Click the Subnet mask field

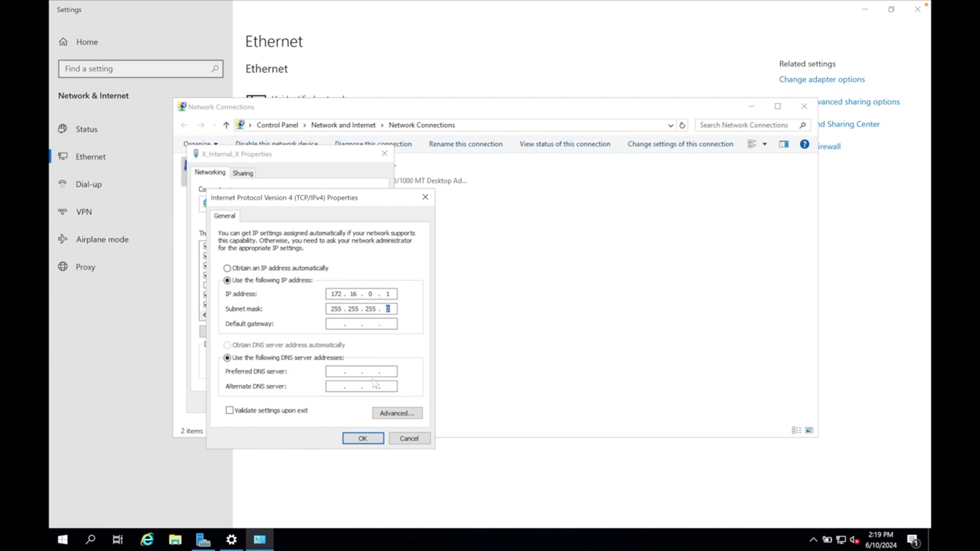[x=361, y=309]
